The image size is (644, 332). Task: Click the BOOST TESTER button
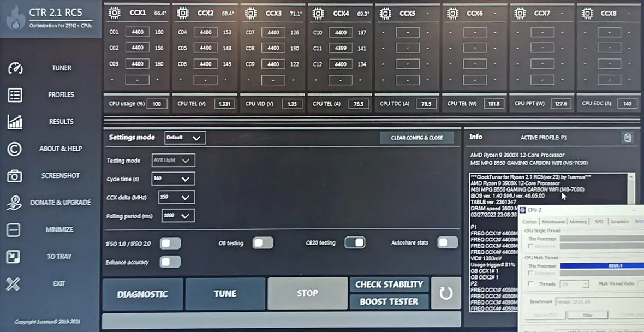pyautogui.click(x=389, y=301)
